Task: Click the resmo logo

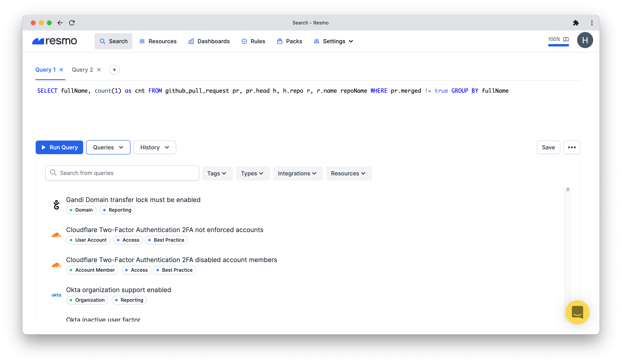Action: coord(55,41)
